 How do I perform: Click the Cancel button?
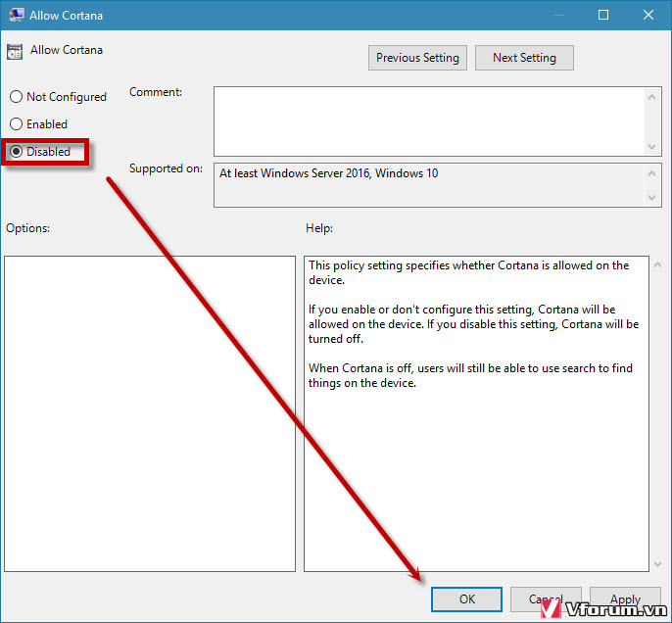[546, 599]
